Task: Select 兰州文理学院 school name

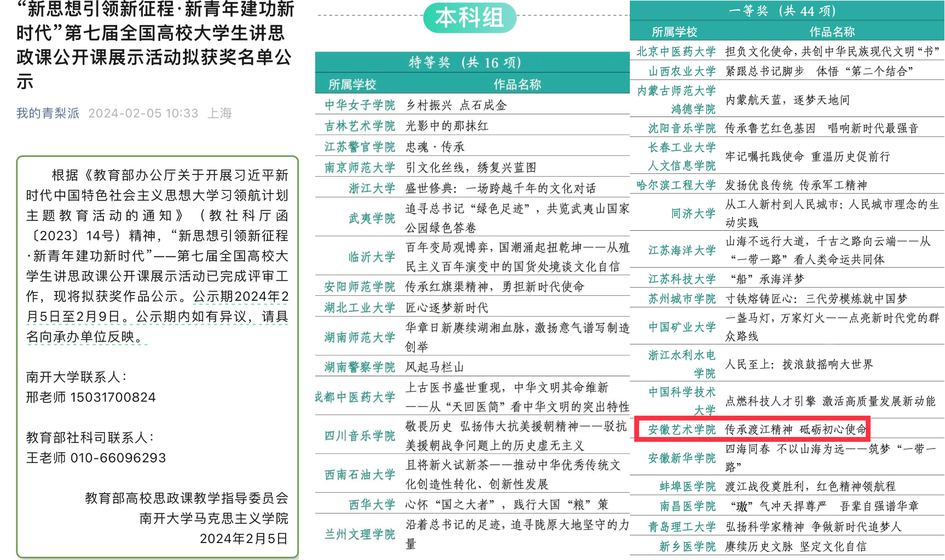Action: click(360, 534)
